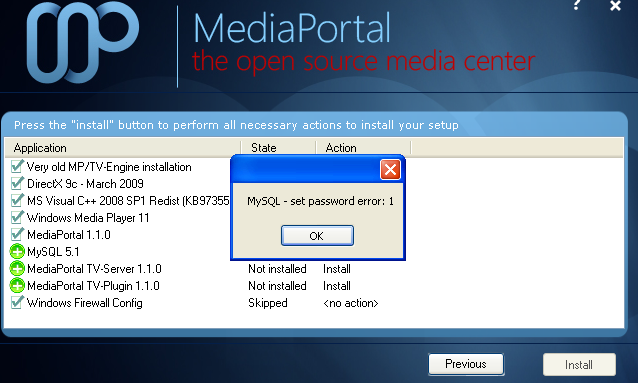This screenshot has width=638, height=383.
Task: Click checkmark icon for MS Visual C++ 2008 SP1 Redist
Action: click(17, 201)
